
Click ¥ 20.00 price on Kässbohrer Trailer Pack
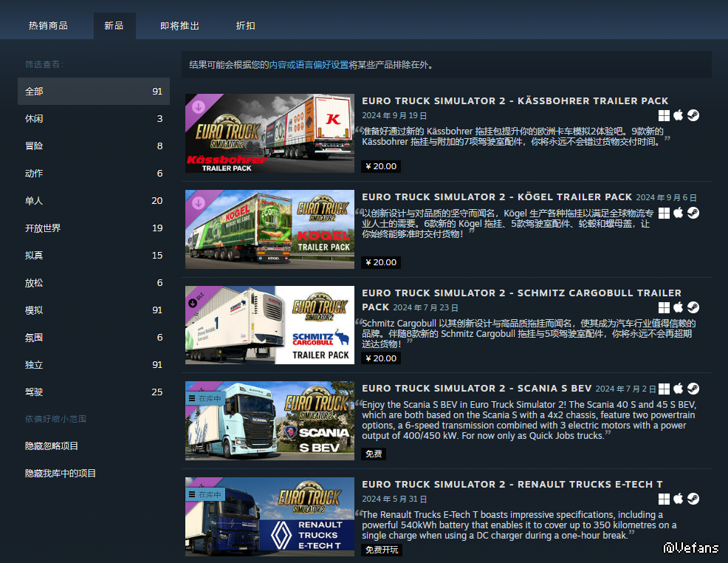click(x=381, y=166)
